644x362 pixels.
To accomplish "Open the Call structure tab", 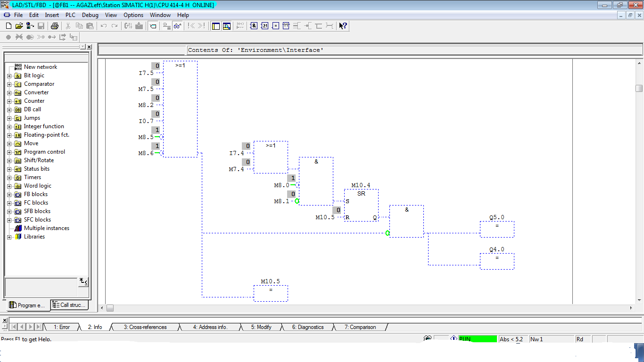I will coord(70,305).
